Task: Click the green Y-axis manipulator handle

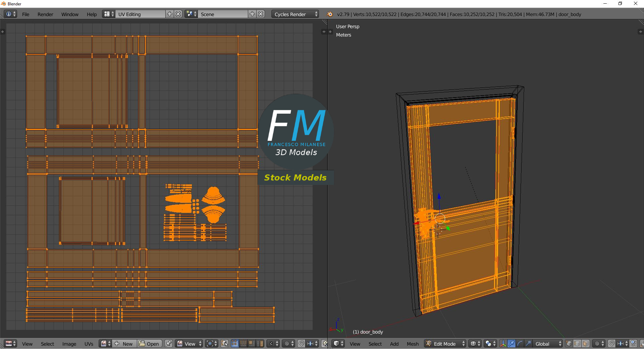Action: pos(448,228)
